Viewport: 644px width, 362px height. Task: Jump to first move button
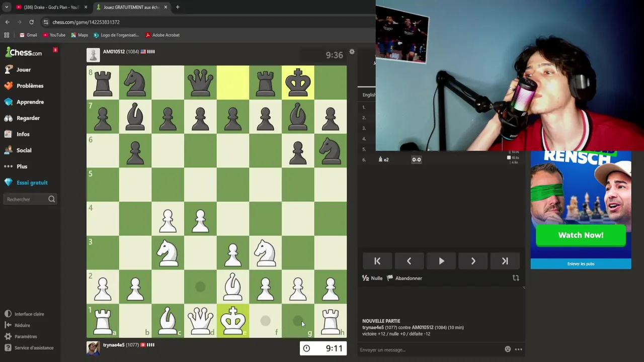click(x=377, y=261)
